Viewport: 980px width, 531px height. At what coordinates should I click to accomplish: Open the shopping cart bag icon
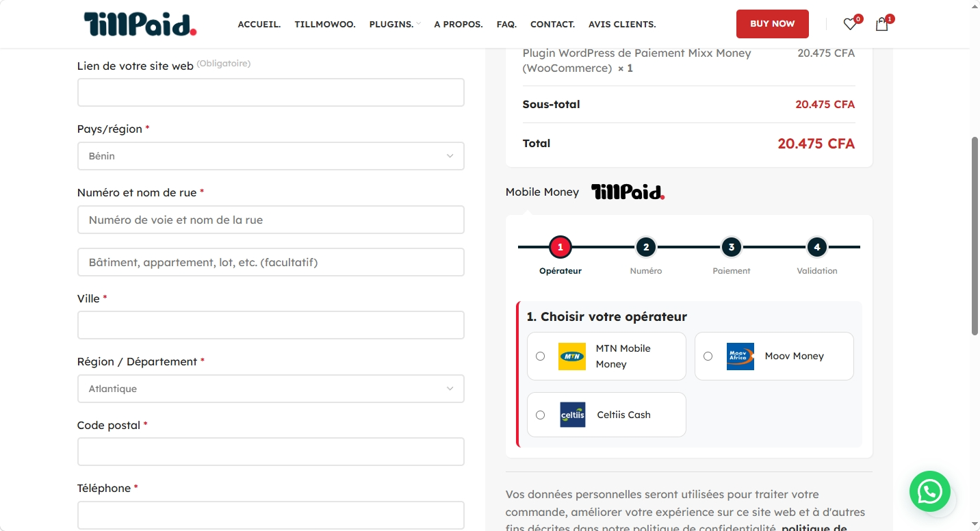(881, 25)
